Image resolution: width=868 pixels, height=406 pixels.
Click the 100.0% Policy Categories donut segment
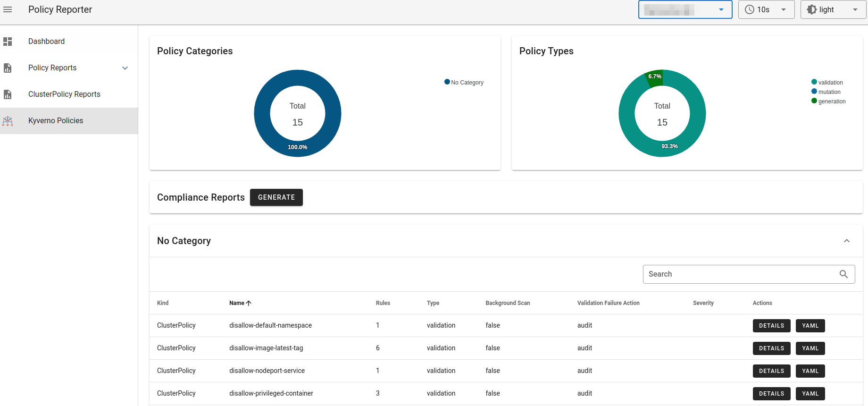click(x=298, y=147)
